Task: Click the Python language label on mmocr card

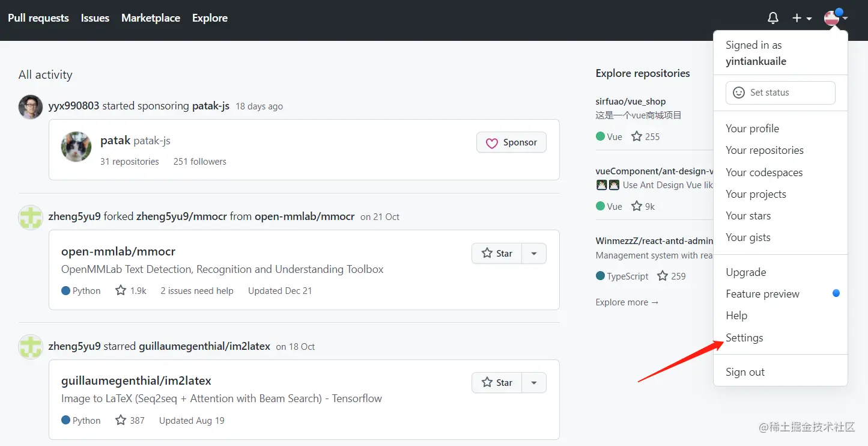Action: coord(86,291)
